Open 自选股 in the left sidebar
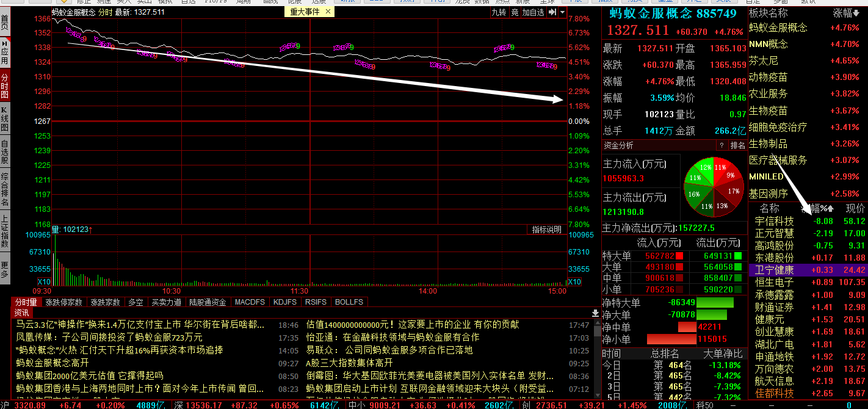Screen dimensions: 868x409 pyautogui.click(x=5, y=151)
